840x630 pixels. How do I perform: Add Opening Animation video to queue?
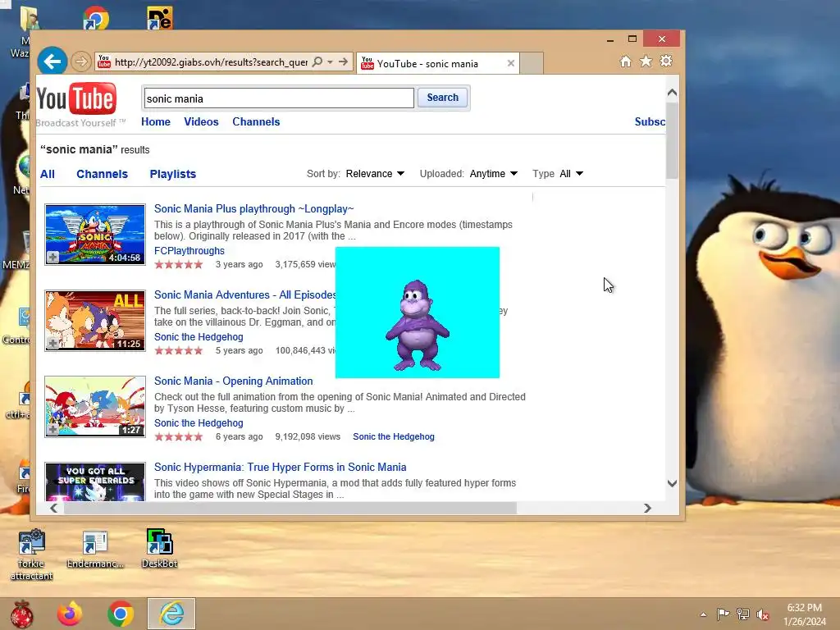52,429
